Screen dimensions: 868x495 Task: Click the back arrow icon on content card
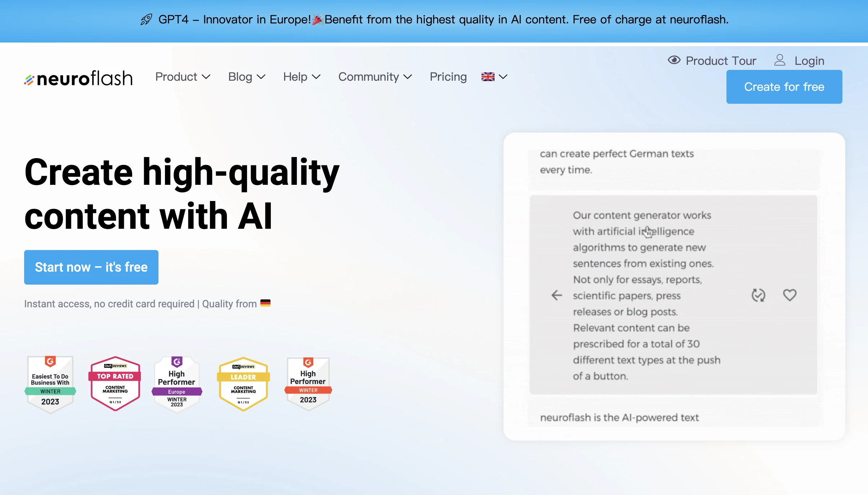[554, 295]
